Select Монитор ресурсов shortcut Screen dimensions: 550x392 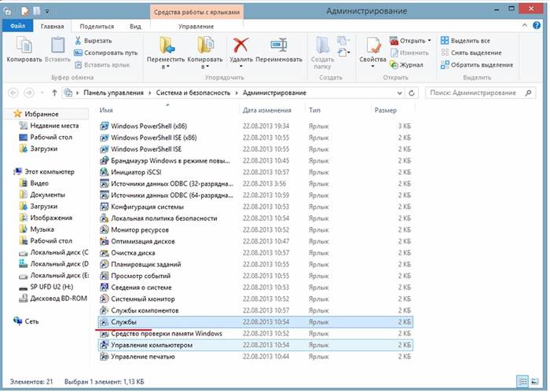tap(255, 229)
